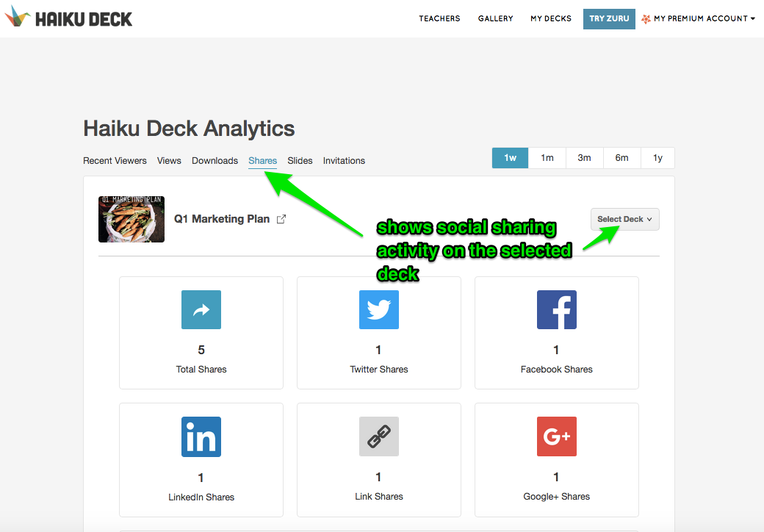Click the Try Zuru button
764x532 pixels.
point(609,18)
